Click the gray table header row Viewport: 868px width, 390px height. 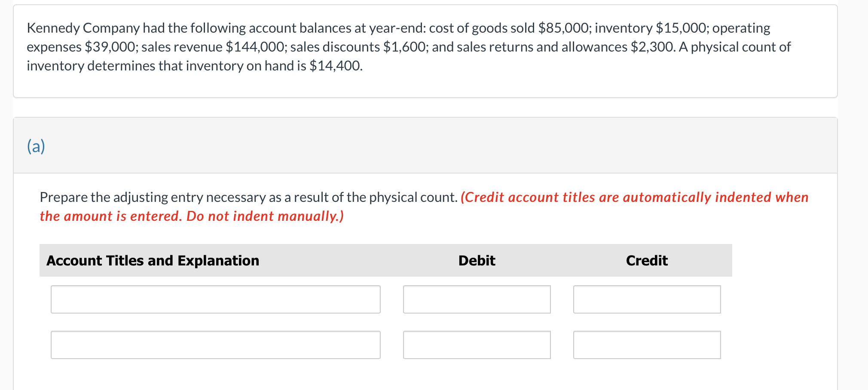click(386, 260)
